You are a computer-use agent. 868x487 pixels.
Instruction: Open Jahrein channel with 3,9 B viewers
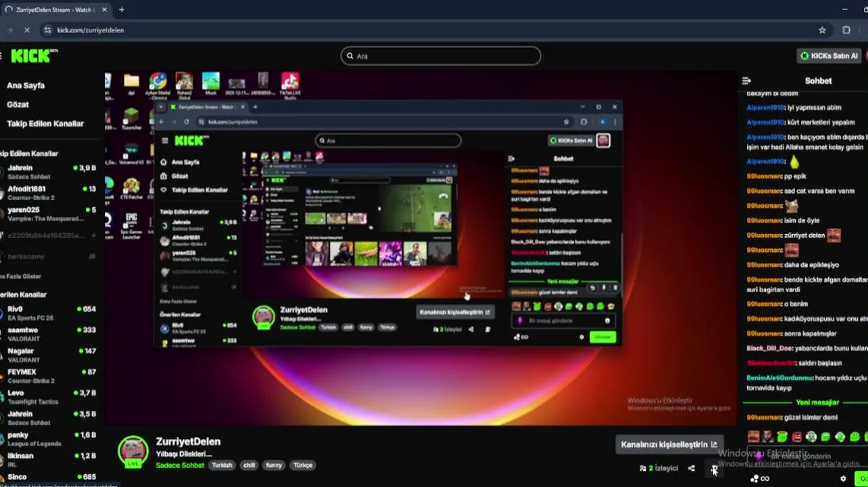pyautogui.click(x=49, y=172)
